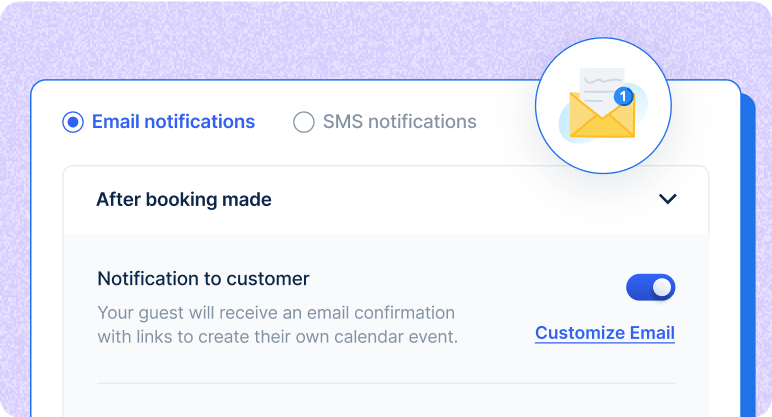Click the SMS notifications label text
This screenshot has width=772, height=417.
click(x=400, y=122)
